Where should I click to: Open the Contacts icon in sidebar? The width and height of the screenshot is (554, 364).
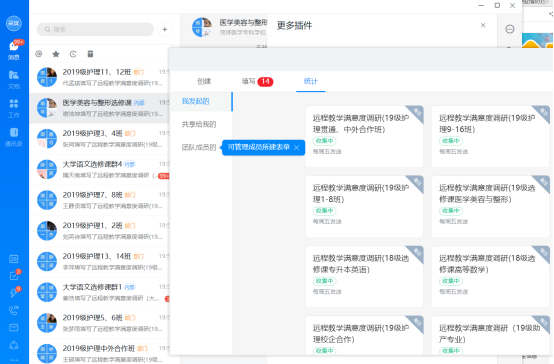14,137
